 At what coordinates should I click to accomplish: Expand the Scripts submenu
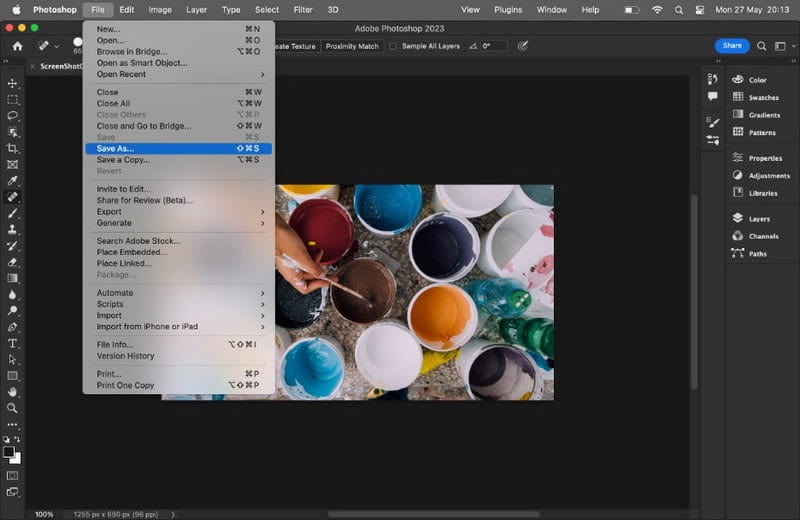coord(179,304)
